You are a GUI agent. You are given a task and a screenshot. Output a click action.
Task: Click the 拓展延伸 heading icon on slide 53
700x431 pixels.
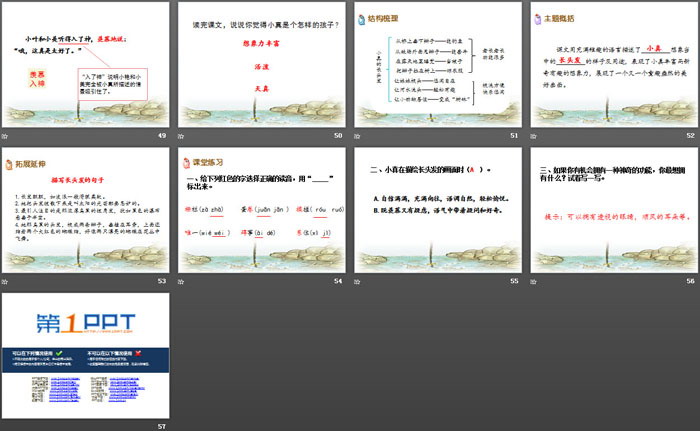click(x=9, y=165)
